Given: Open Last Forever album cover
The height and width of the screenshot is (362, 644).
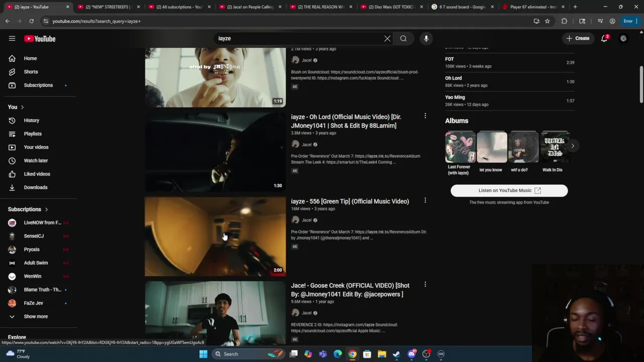Looking at the screenshot, I should 460,147.
